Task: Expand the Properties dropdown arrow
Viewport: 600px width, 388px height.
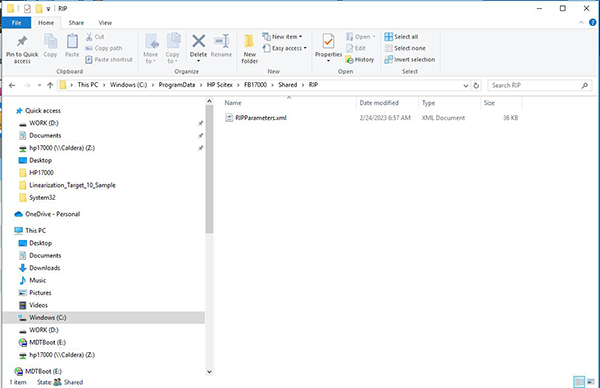Action: [x=328, y=61]
